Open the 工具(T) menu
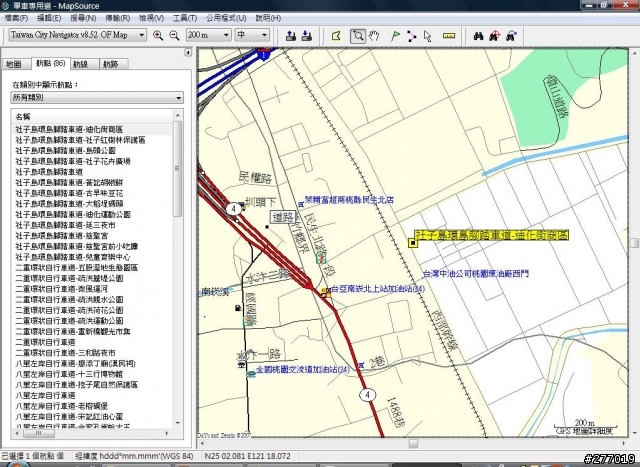The image size is (640, 467). [185, 18]
